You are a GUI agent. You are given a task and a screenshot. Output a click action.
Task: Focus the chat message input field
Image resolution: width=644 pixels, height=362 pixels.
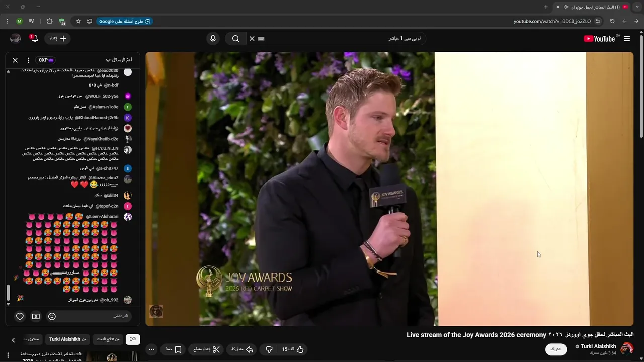96,316
